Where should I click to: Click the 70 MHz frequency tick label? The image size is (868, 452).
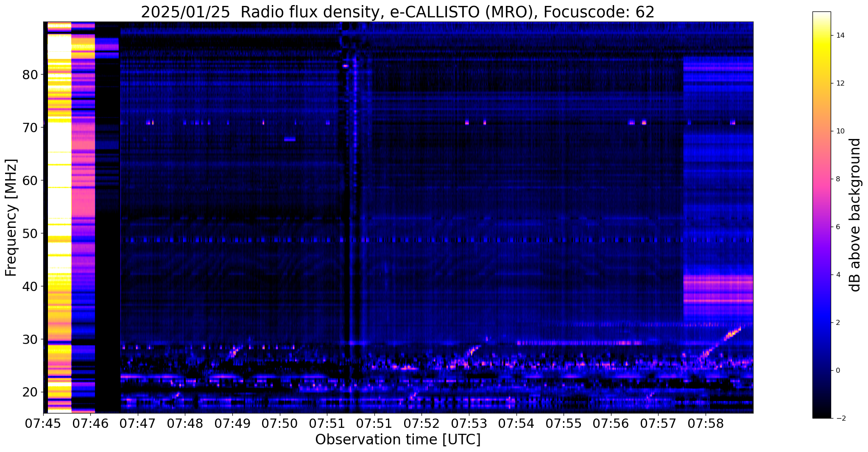(30, 128)
